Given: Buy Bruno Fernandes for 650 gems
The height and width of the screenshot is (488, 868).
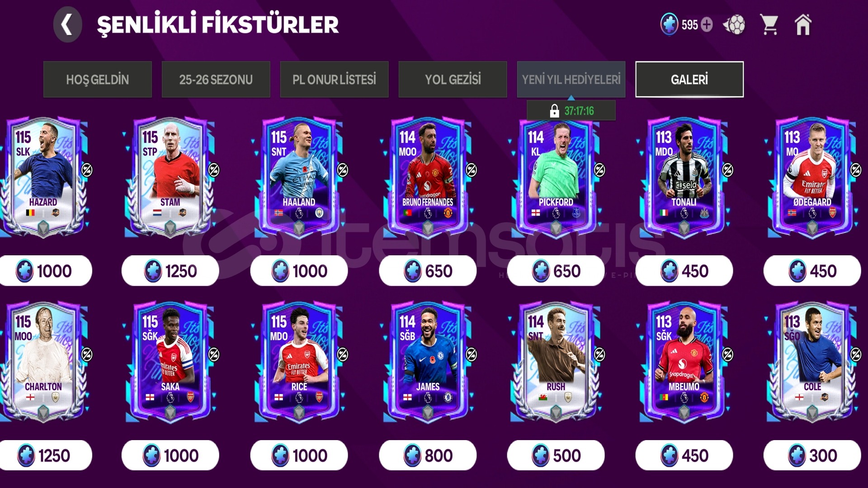Looking at the screenshot, I should tap(428, 271).
